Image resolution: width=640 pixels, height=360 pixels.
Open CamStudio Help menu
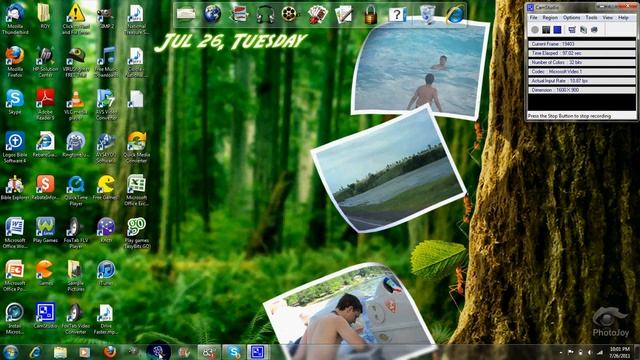(x=623, y=18)
